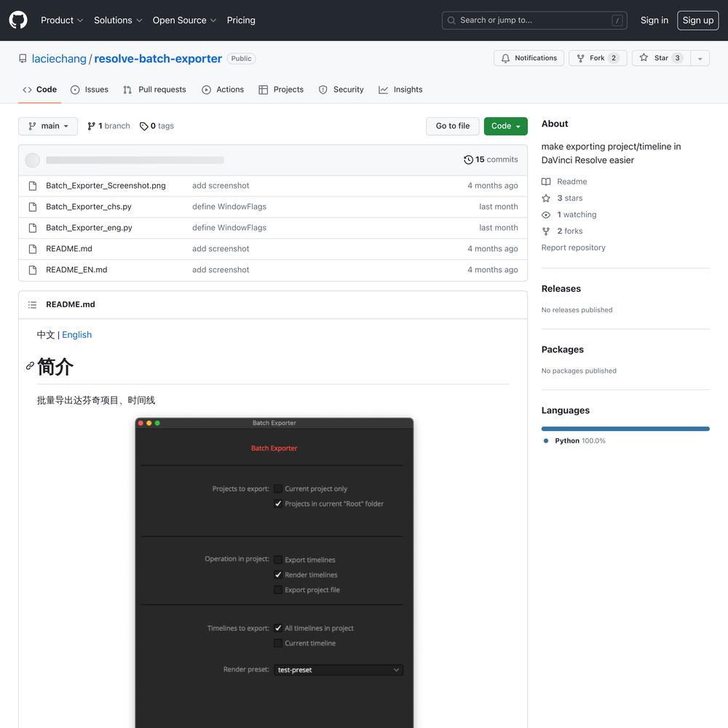Image resolution: width=728 pixels, height=728 pixels.
Task: Click the file icon for README_EN.md row
Action: [33, 270]
